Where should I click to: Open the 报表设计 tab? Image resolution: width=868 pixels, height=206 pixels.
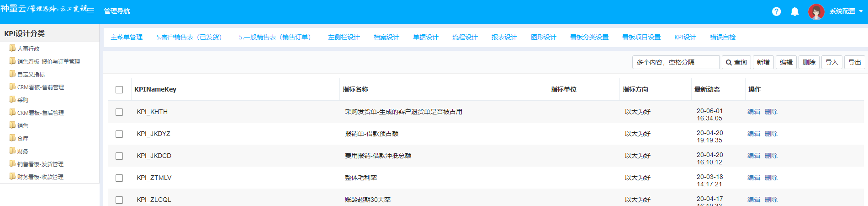pos(504,37)
